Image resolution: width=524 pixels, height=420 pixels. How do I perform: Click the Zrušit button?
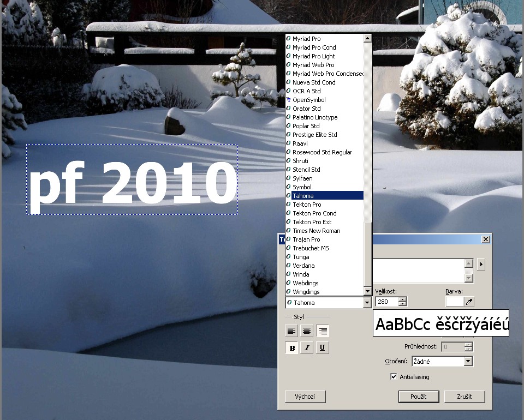point(464,397)
